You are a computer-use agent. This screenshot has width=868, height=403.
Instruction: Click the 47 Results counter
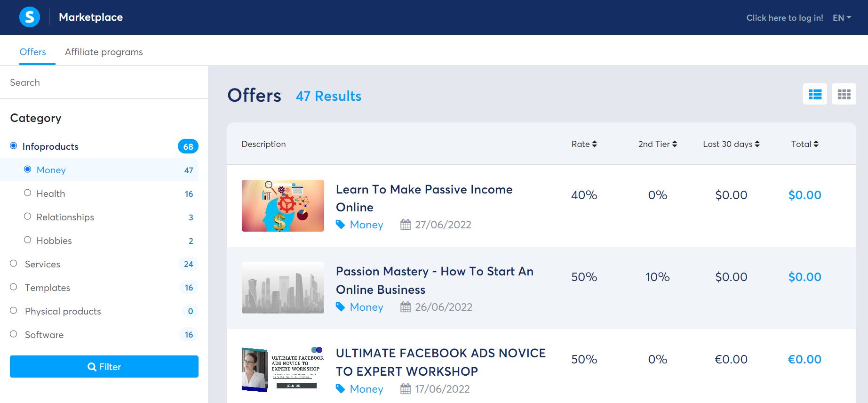coord(328,96)
